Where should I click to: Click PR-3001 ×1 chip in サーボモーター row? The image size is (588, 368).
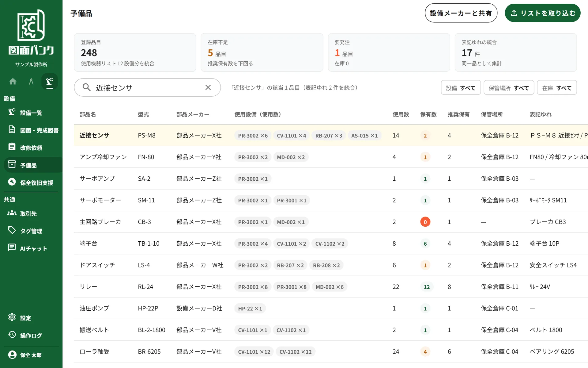pyautogui.click(x=292, y=201)
